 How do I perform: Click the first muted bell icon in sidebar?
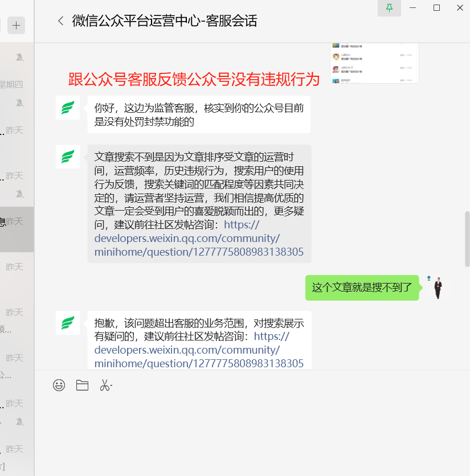pos(20,57)
